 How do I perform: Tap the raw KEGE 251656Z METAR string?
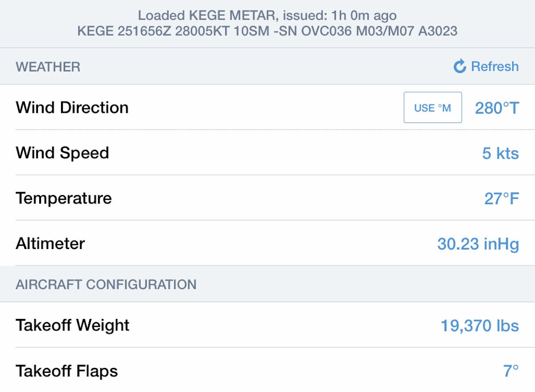tap(267, 31)
